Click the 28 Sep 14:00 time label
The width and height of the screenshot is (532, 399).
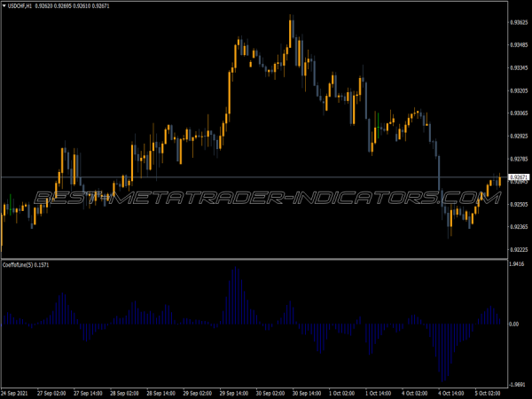[x=160, y=394]
